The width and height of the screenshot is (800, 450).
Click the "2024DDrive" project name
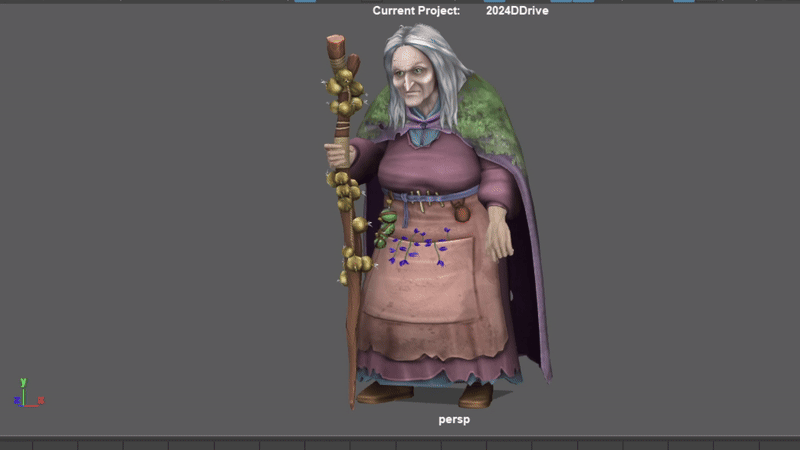pos(517,11)
